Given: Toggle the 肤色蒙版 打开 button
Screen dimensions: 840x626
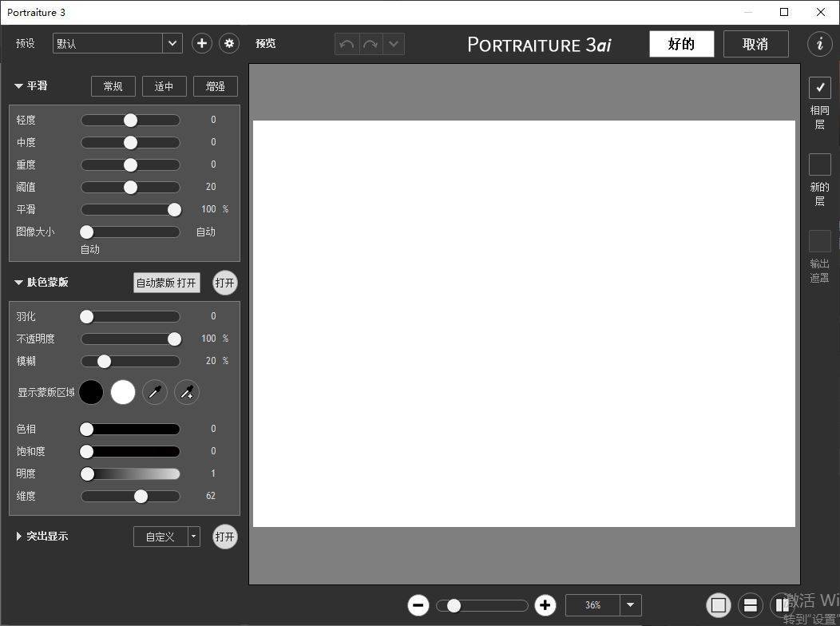Looking at the screenshot, I should (225, 283).
